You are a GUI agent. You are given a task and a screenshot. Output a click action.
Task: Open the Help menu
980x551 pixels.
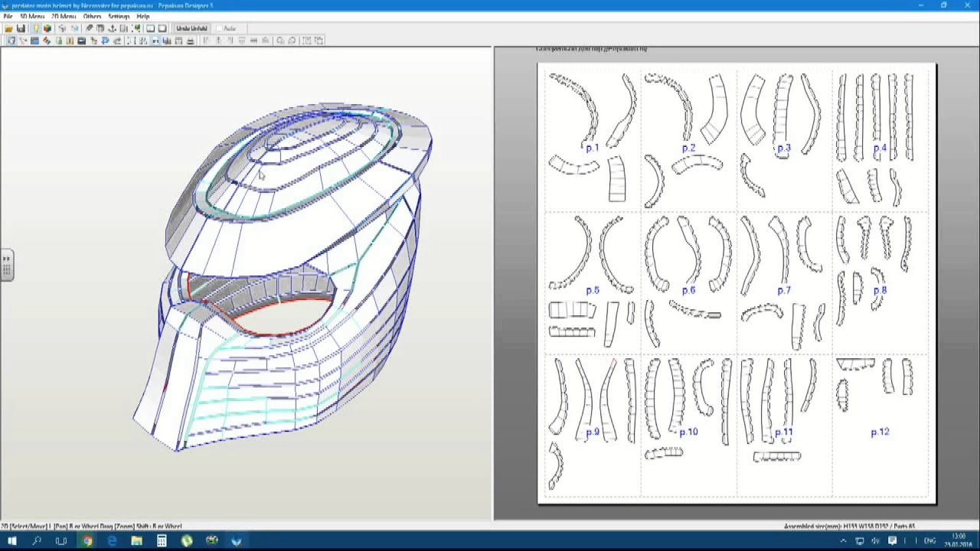coord(143,16)
